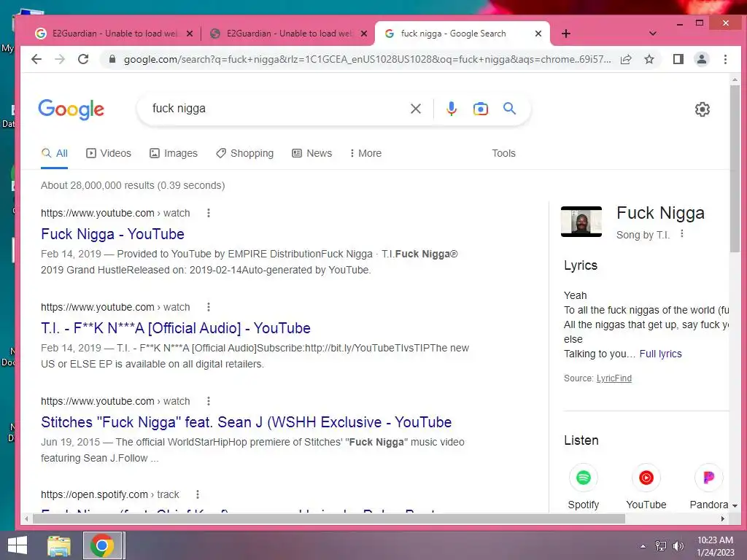Listen on YouTube Music

[646, 486]
